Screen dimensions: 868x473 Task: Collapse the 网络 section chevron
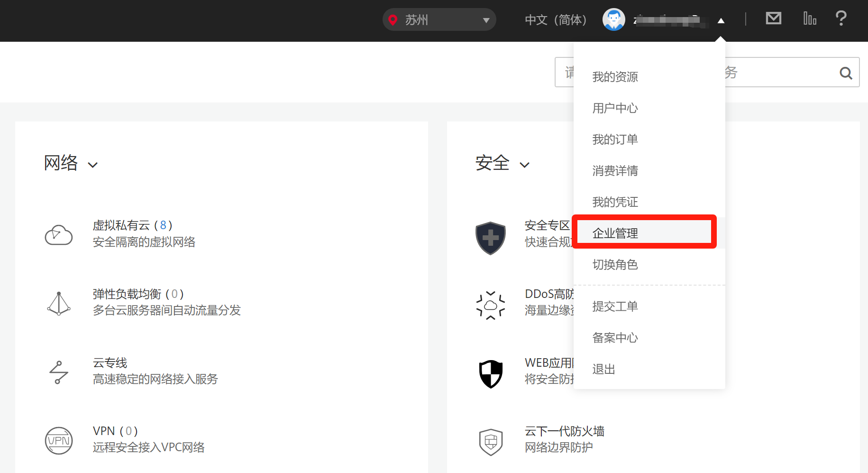(93, 165)
